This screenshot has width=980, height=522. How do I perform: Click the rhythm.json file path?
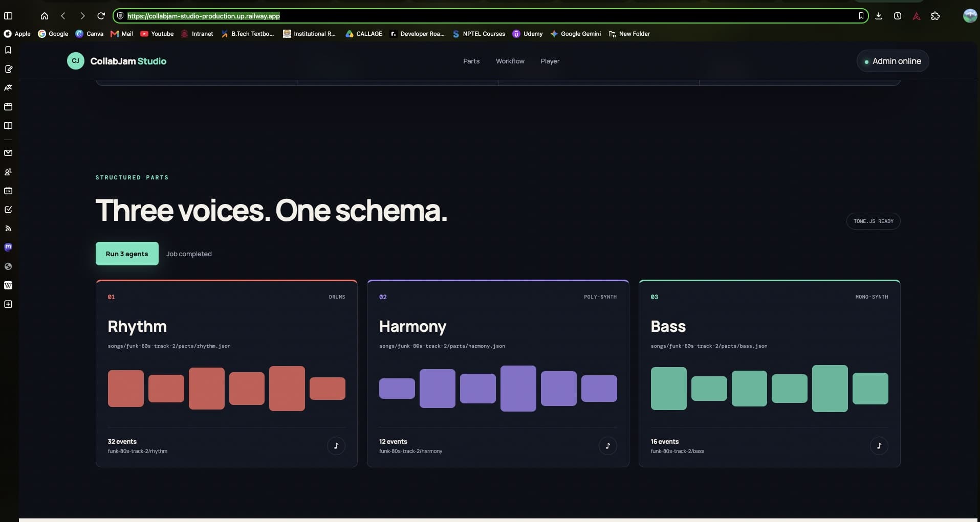[x=169, y=346]
